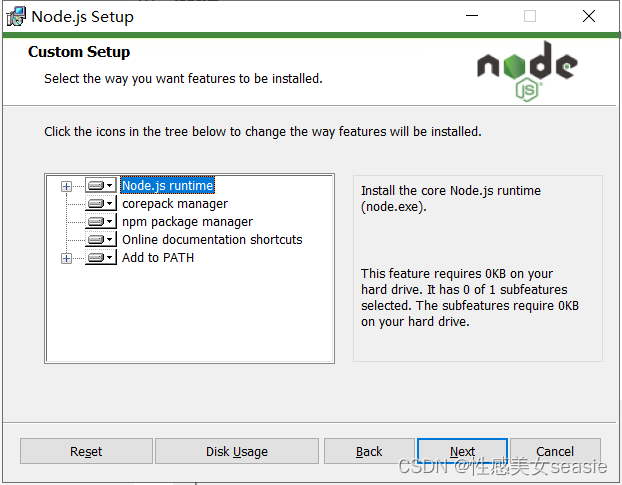Select the npm package manager entry
The height and width of the screenshot is (485, 622).
[187, 222]
